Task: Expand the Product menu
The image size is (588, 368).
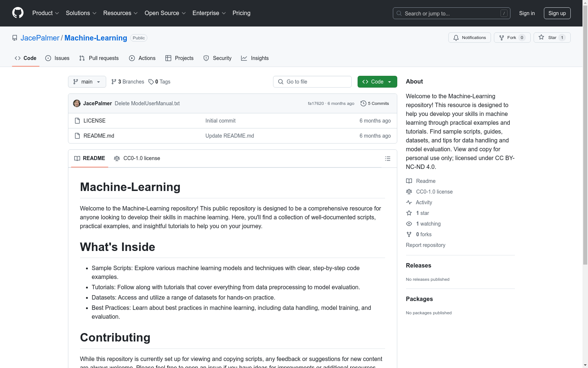Action: (x=46, y=13)
